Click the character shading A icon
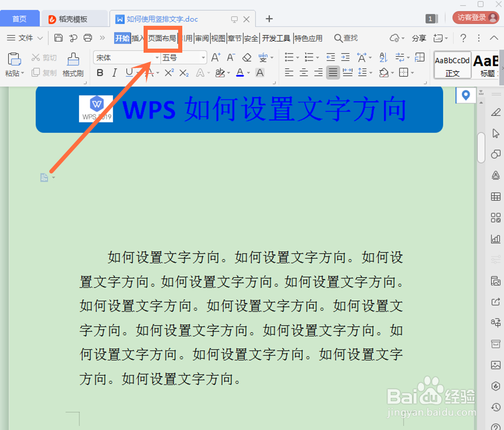The height and width of the screenshot is (430, 504). click(x=260, y=73)
